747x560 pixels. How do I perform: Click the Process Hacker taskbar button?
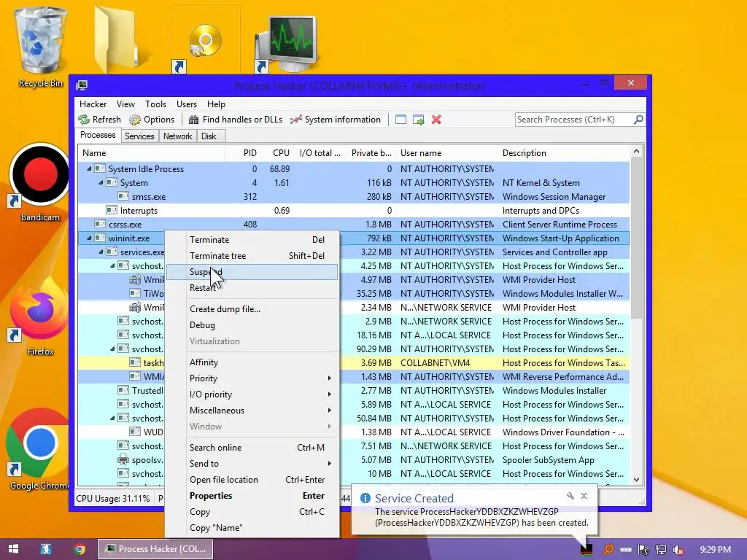pyautogui.click(x=155, y=549)
